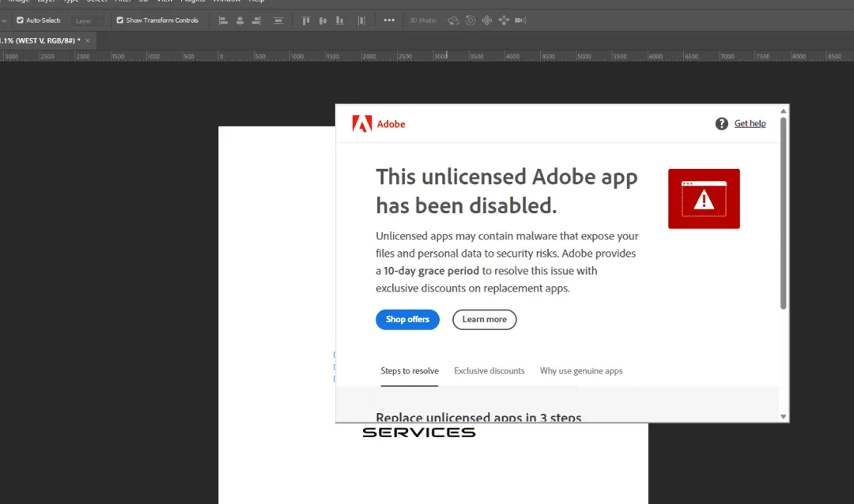Select the 3D slide camera icon
This screenshot has height=504, width=854.
(504, 21)
